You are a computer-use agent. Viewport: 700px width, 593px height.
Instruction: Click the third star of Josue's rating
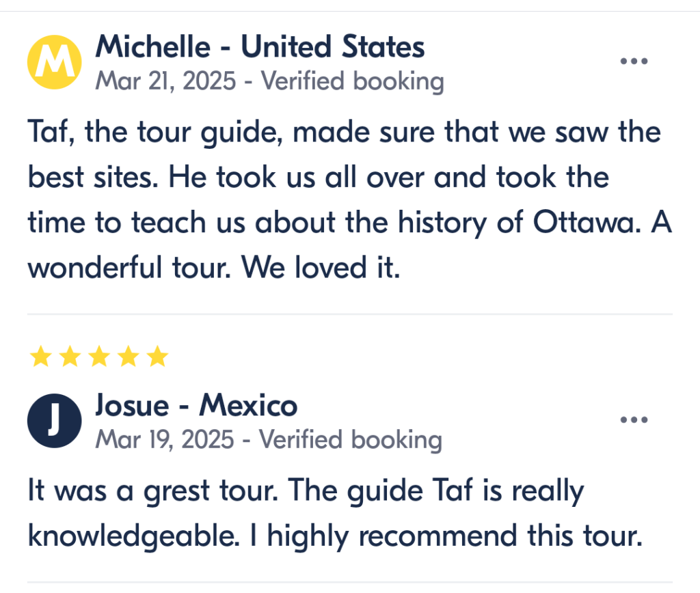100,356
